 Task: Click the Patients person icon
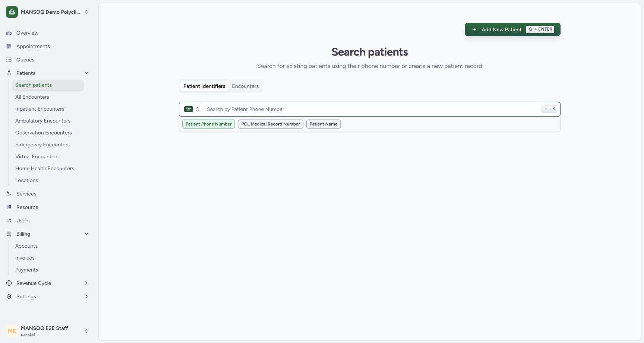9,73
